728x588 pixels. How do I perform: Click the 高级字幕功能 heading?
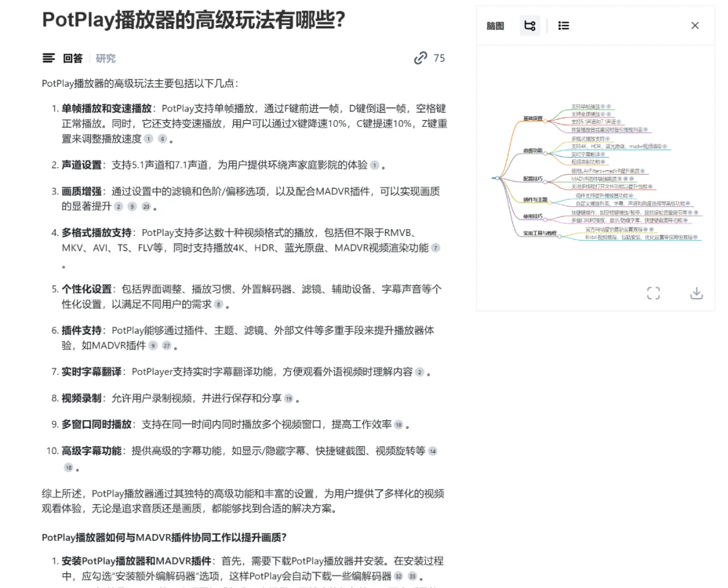pyautogui.click(x=92, y=451)
